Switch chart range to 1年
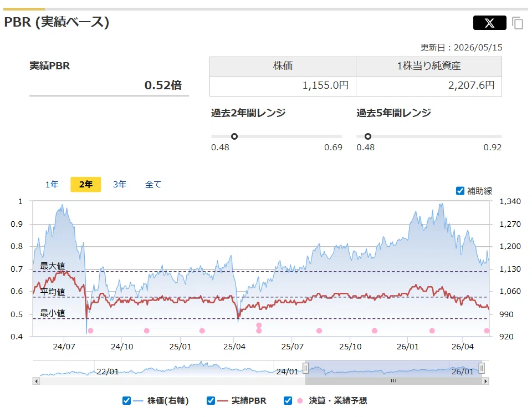The width and height of the screenshot is (532, 417). click(x=52, y=185)
